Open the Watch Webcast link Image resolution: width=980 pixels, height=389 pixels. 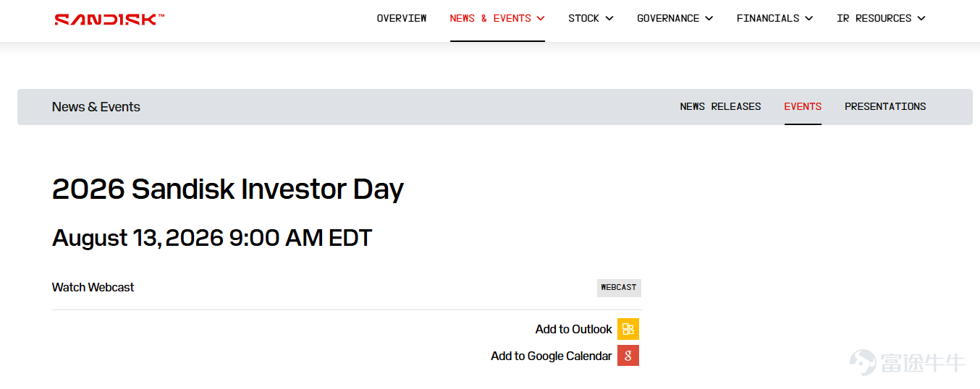93,287
